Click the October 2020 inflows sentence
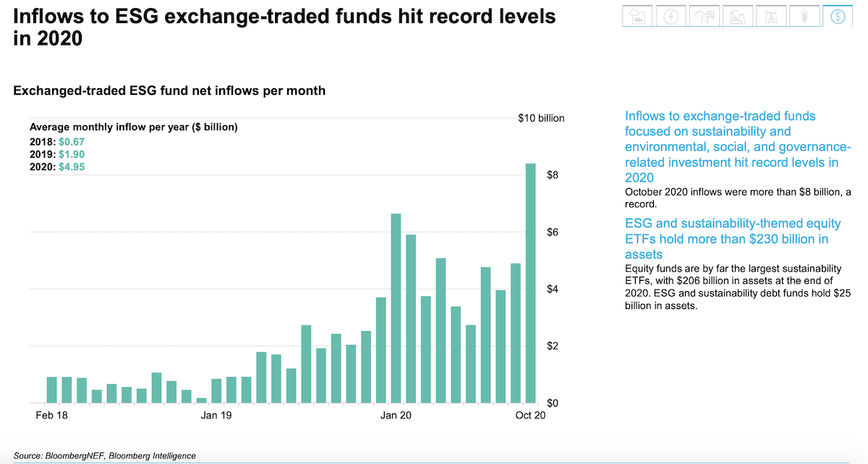 (738, 198)
